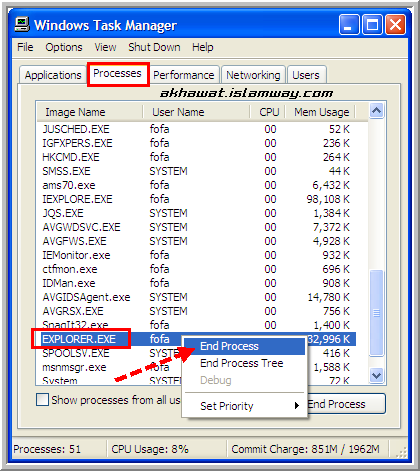The width and height of the screenshot is (420, 471).
Task: Click the Task Manager title bar icon
Action: (22, 25)
